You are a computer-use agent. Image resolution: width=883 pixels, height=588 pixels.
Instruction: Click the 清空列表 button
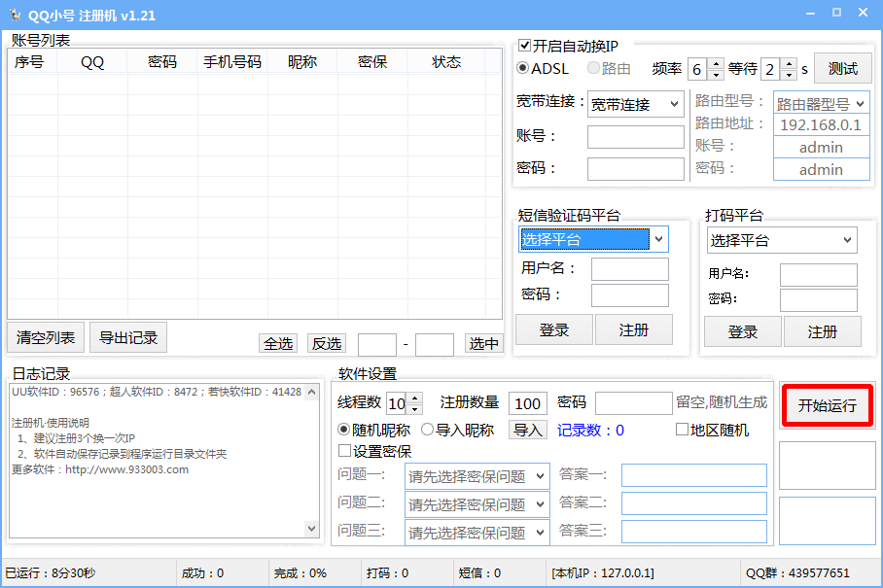pyautogui.click(x=46, y=337)
